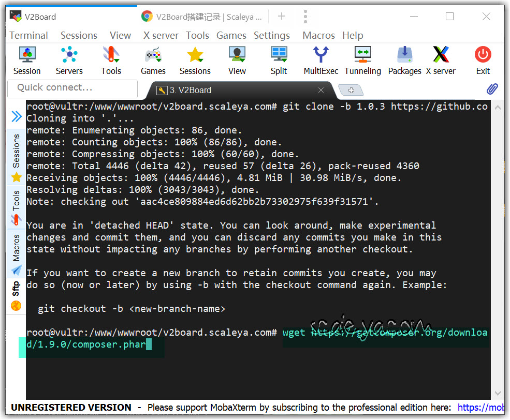Expand the sidebar with the double-arrow chevron
Image resolution: width=510 pixels, height=420 pixels.
point(17,117)
